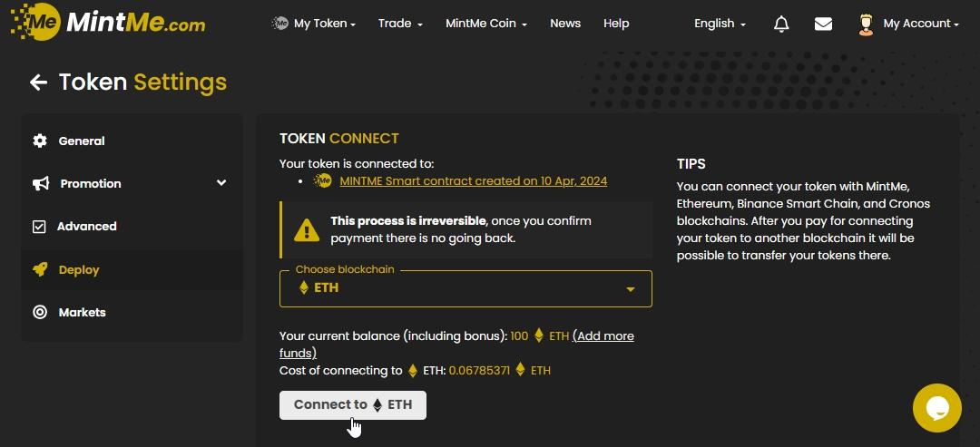Open the MINTME Smart contract link
The height and width of the screenshot is (447, 980).
coord(473,181)
